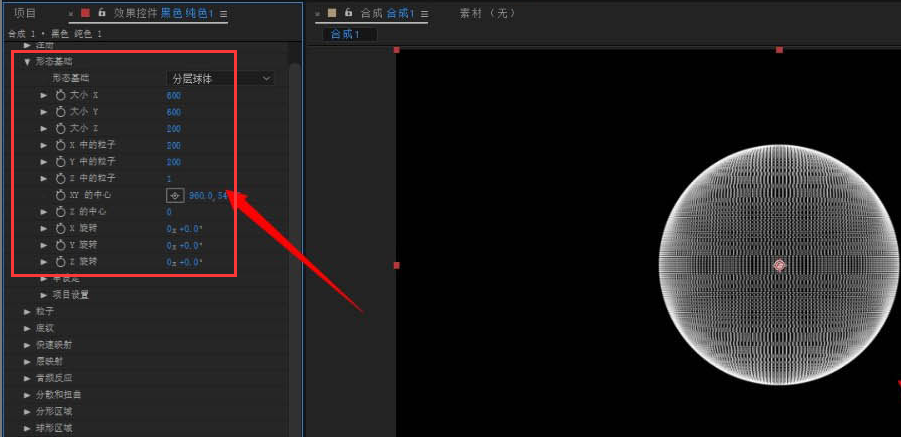Select the 合成1 tab in the viewer
Image resolution: width=901 pixels, height=437 pixels.
[x=349, y=34]
